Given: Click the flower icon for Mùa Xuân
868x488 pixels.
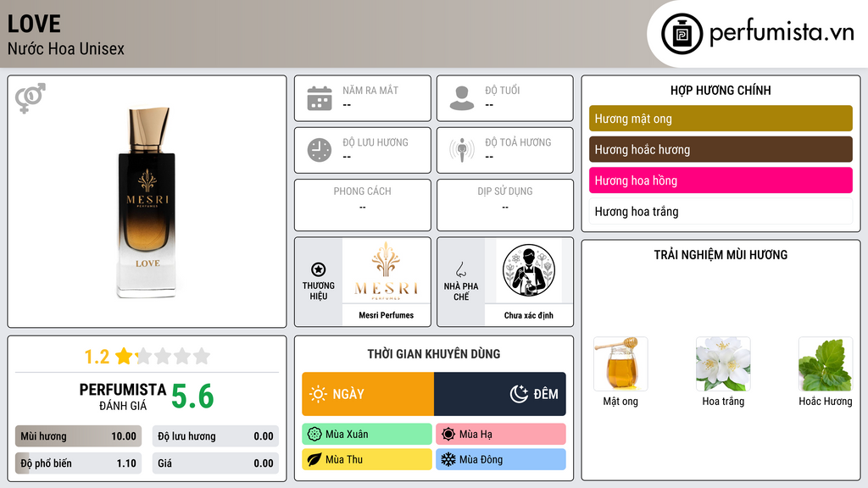Looking at the screenshot, I should pos(314,435).
